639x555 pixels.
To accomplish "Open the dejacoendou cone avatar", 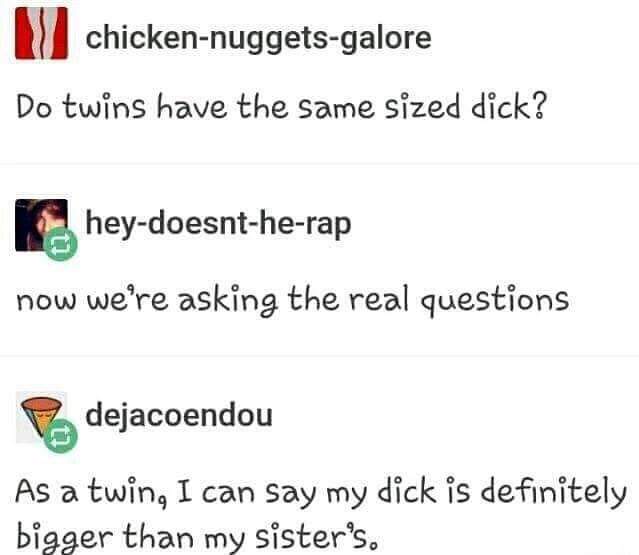I will point(42,417).
